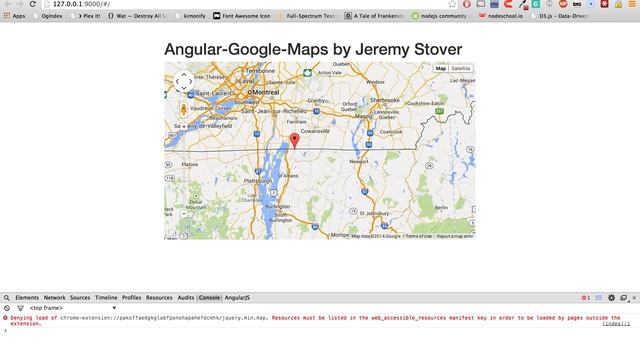This screenshot has height=360, width=640.
Task: Open the Apps bookmarks shortcut
Action: tap(15, 16)
